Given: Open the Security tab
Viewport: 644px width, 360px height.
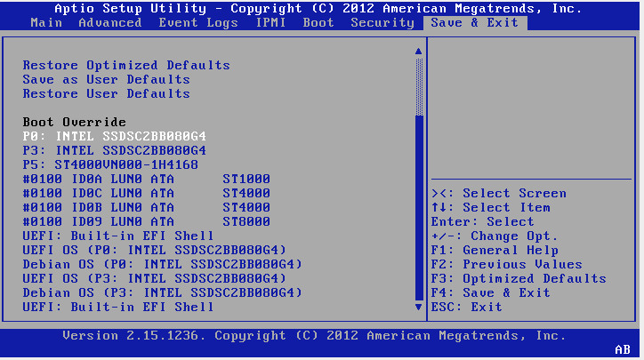Looking at the screenshot, I should click(382, 22).
